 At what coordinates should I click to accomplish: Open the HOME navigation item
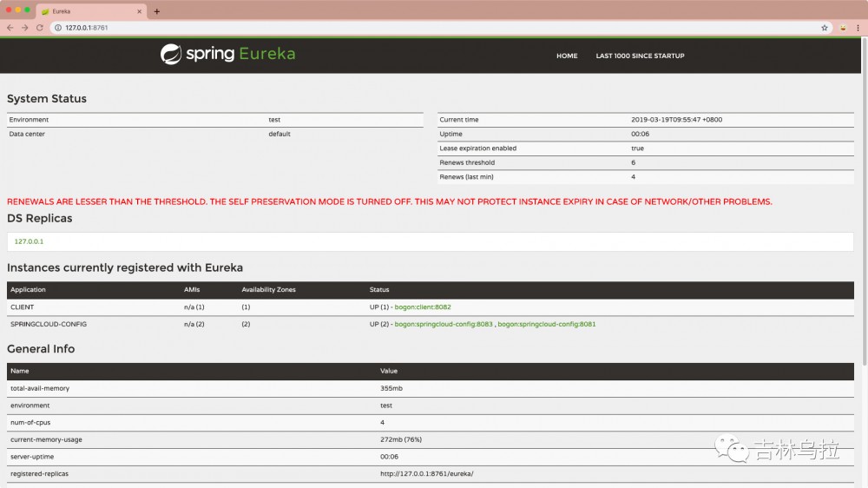(567, 56)
